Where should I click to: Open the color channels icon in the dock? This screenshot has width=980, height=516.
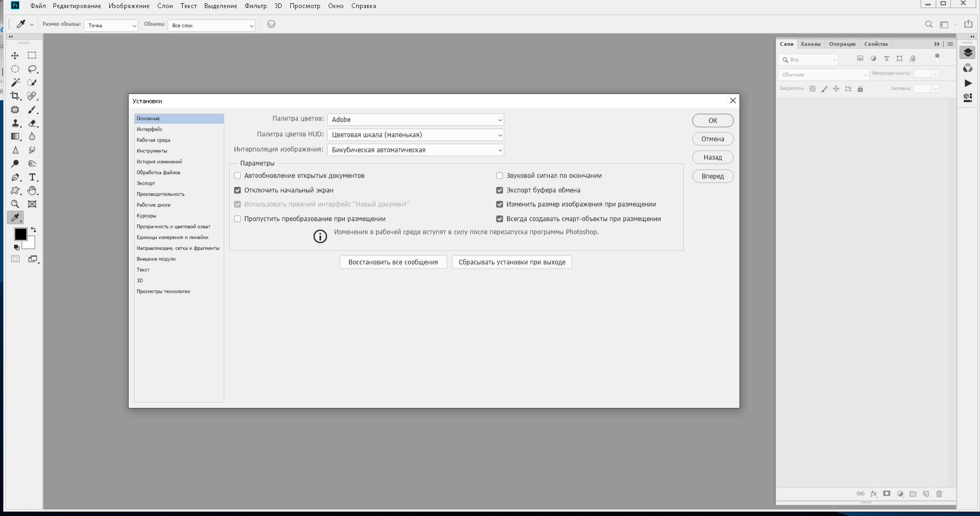pyautogui.click(x=968, y=68)
